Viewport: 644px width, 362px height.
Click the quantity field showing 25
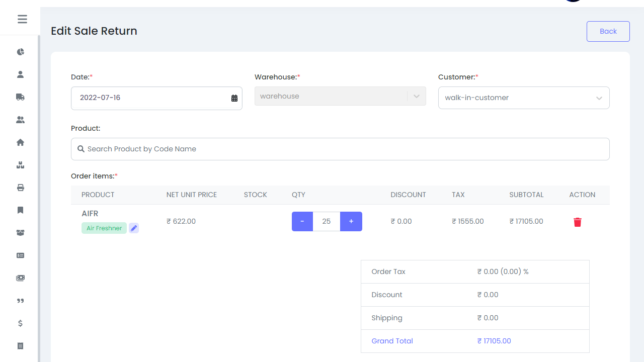coord(327,221)
